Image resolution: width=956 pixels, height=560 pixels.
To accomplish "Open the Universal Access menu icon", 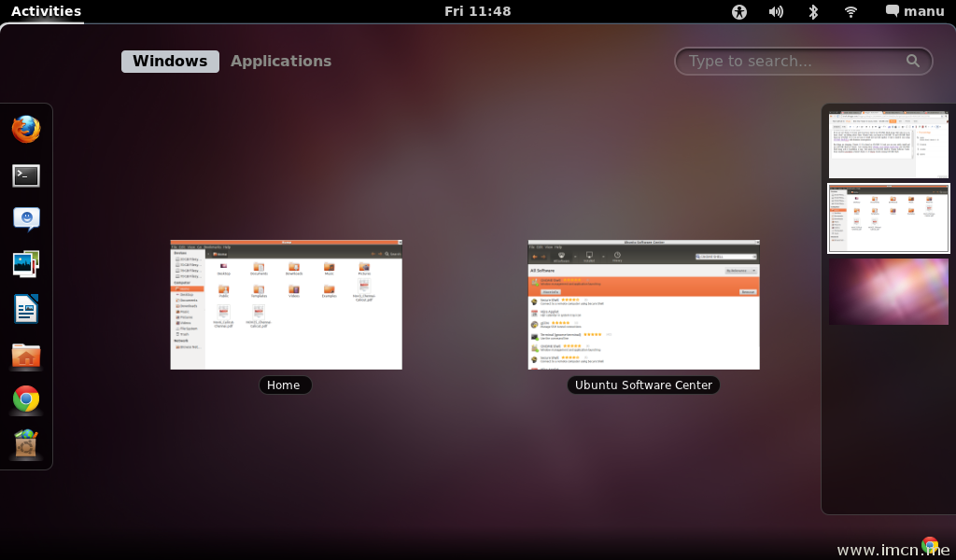I will click(739, 11).
